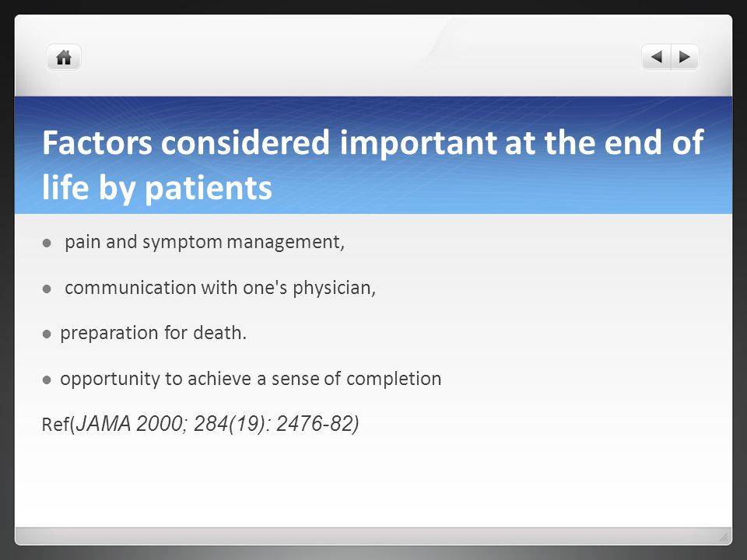Click the page range '2476-82' in the reference

point(315,424)
